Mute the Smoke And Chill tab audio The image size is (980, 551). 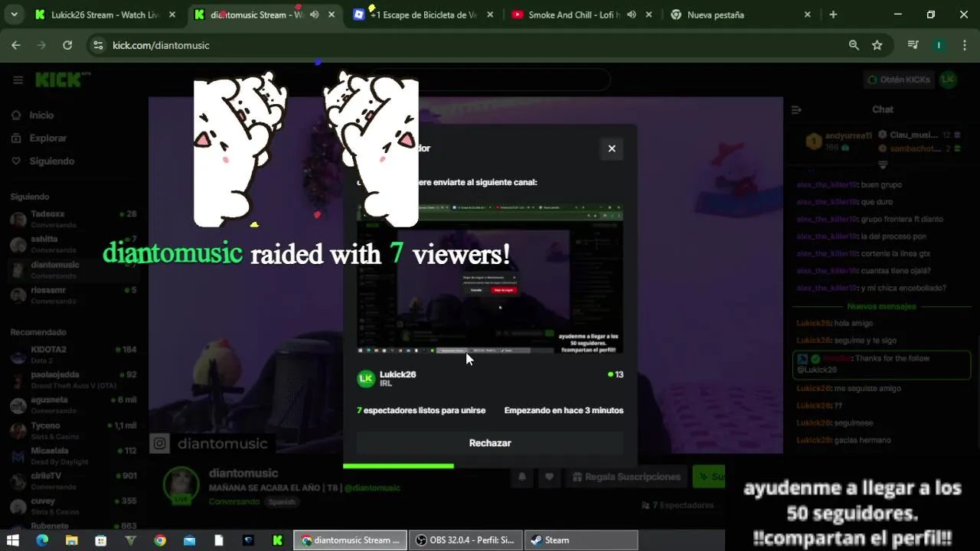(x=631, y=15)
